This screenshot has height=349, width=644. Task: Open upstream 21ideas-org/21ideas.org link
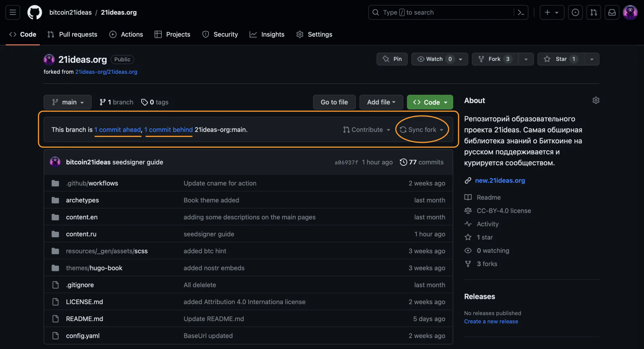pos(106,72)
